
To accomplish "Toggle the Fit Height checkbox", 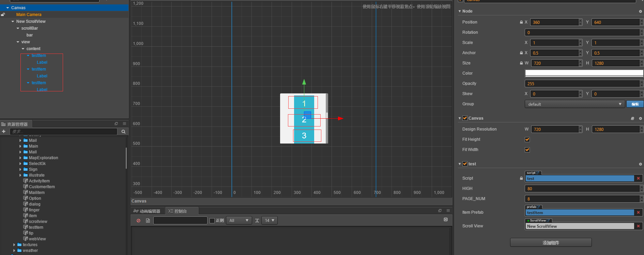I will 527,139.
